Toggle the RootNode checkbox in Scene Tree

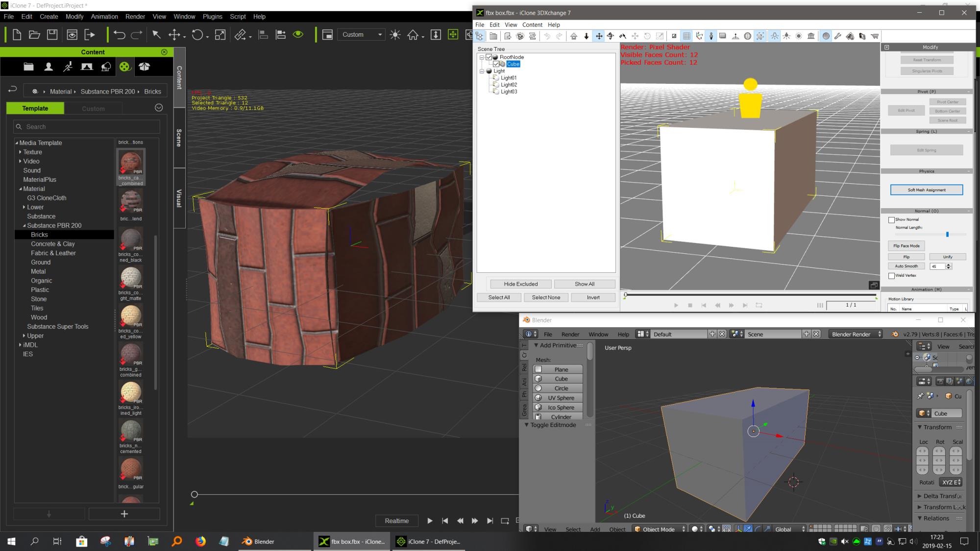tap(489, 57)
